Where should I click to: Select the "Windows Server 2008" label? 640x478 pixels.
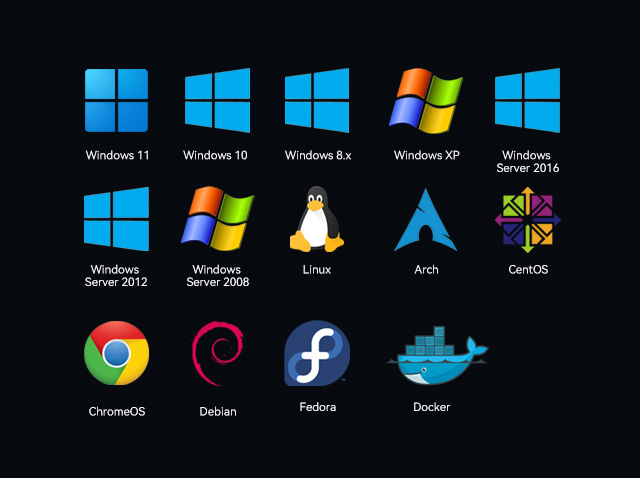[218, 276]
